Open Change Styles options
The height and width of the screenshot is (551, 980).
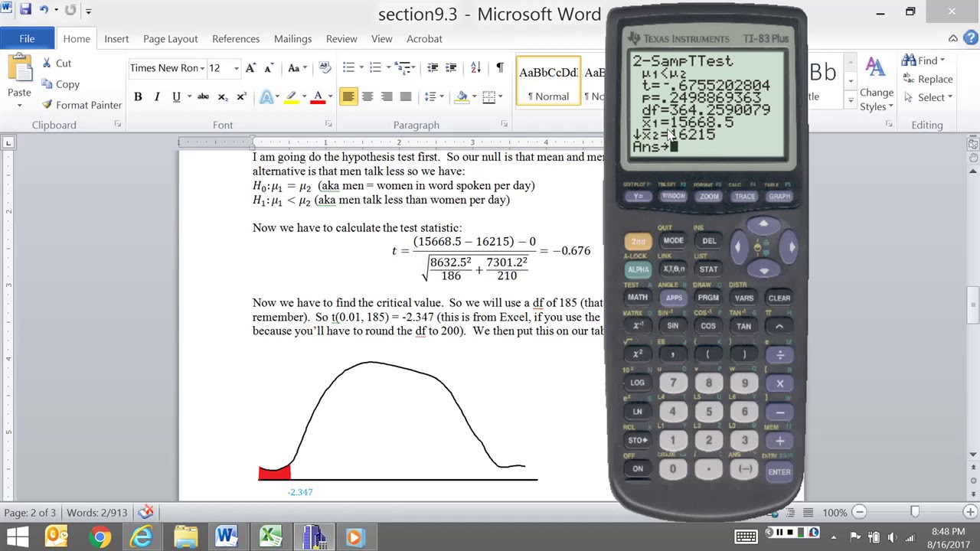876,84
